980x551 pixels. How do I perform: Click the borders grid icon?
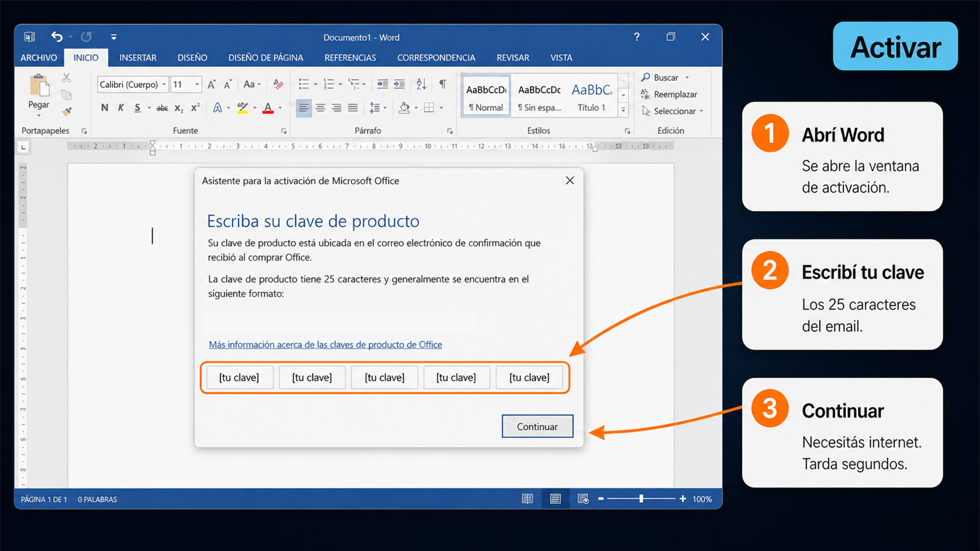(x=429, y=108)
